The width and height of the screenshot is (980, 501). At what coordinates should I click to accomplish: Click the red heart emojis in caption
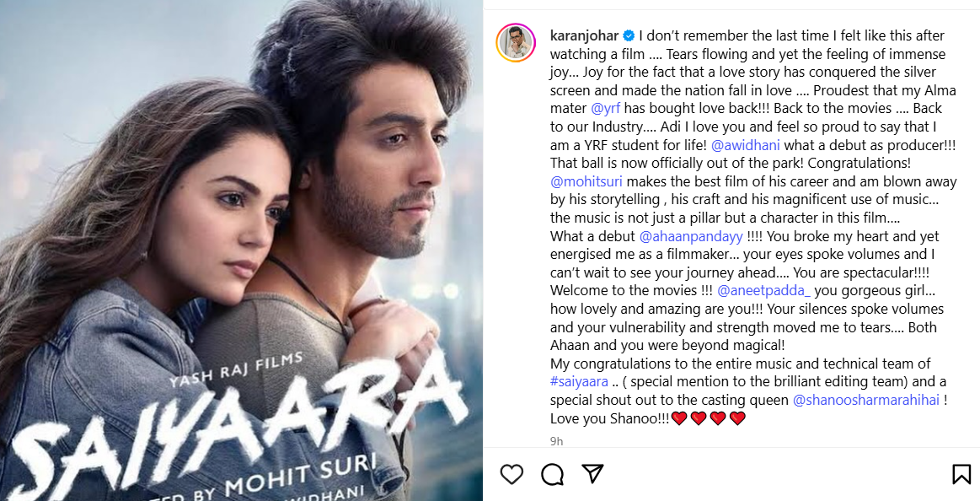pos(708,418)
